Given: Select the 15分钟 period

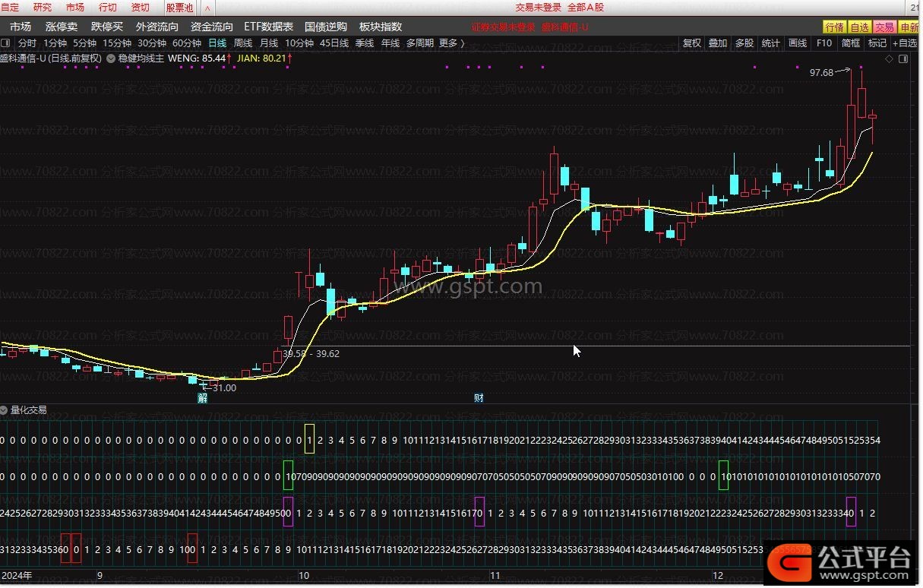Looking at the screenshot, I should [x=117, y=43].
